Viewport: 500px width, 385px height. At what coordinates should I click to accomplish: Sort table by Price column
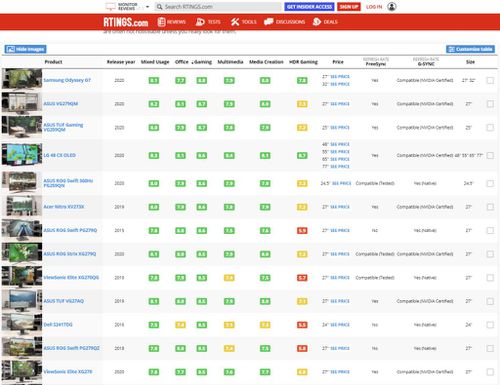tap(338, 62)
